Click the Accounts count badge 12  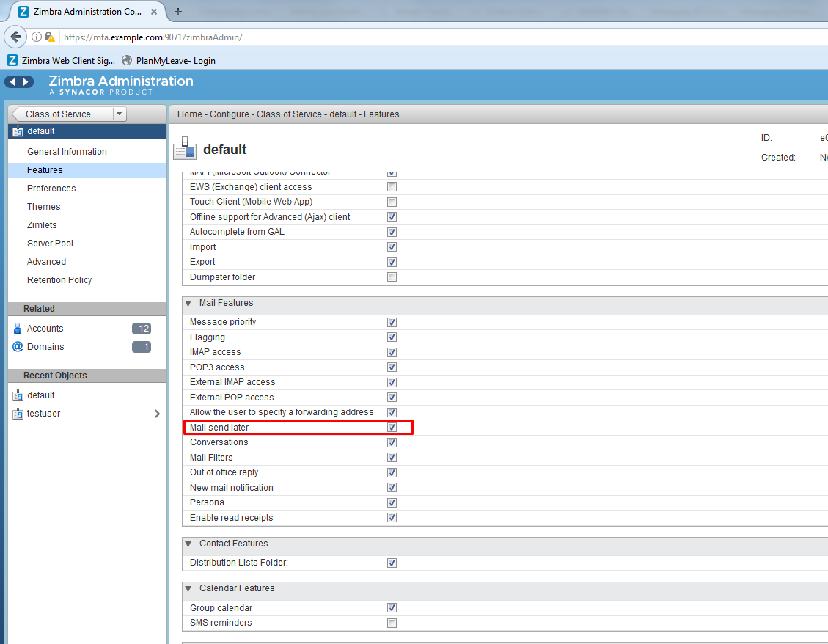pos(142,329)
